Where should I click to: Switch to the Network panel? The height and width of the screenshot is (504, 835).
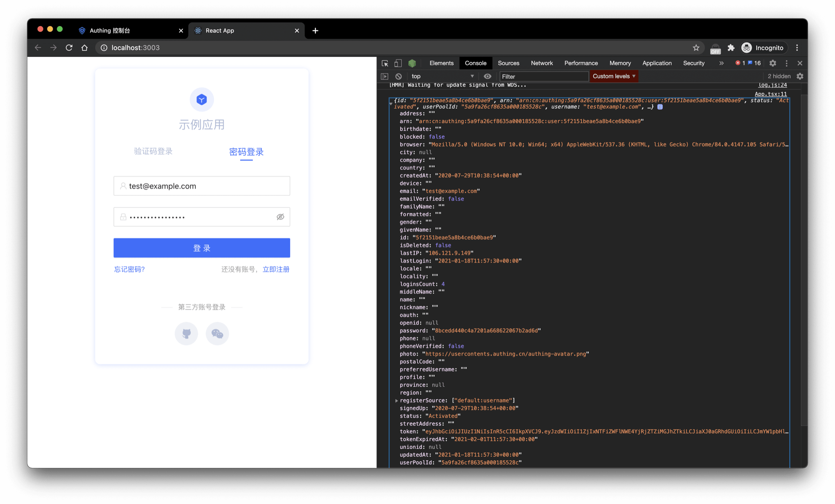[x=541, y=63]
